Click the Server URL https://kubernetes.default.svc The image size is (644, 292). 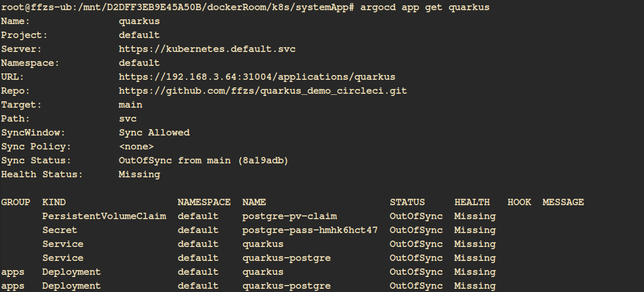207,49
